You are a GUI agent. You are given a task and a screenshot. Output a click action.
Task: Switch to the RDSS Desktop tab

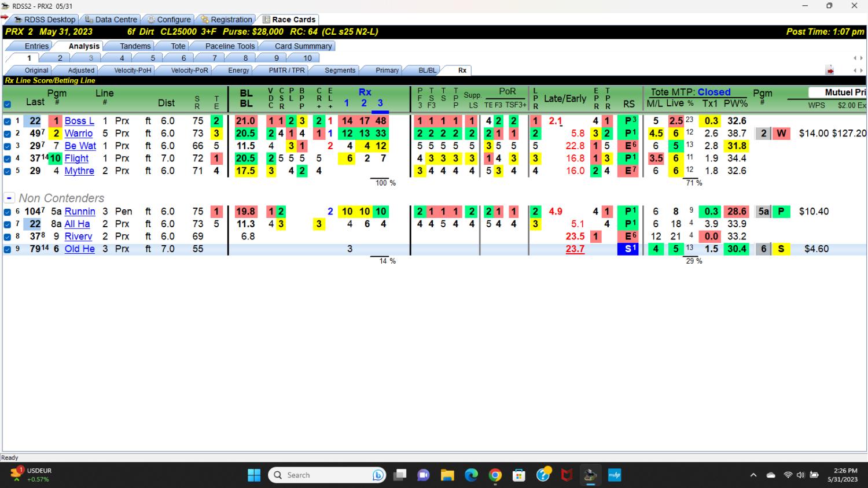coord(44,20)
